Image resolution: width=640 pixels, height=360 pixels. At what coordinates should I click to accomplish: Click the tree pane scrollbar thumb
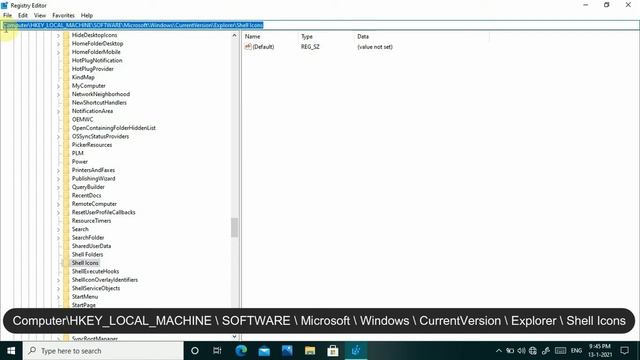click(234, 228)
